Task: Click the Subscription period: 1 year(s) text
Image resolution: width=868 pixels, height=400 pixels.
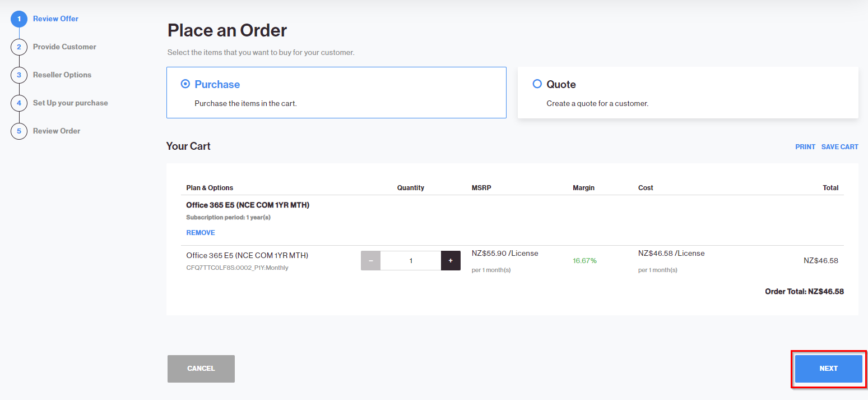Action: pos(229,217)
